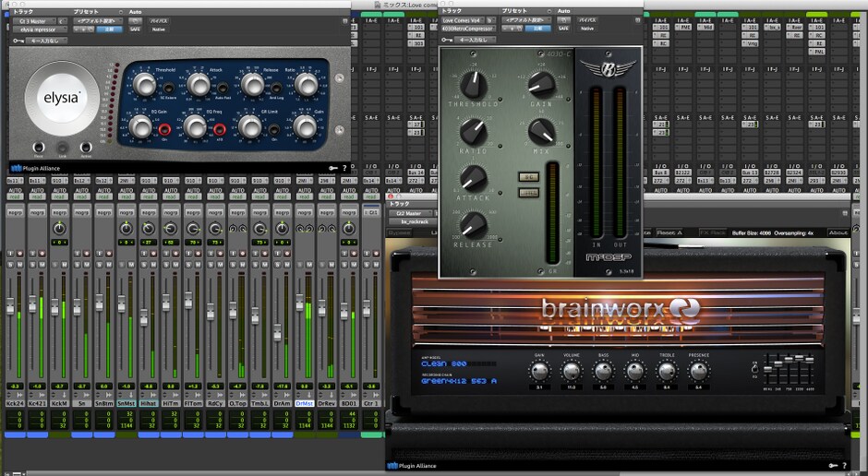
Task: Click the EQ Freq knob on elysia mpressor
Action: point(195,127)
